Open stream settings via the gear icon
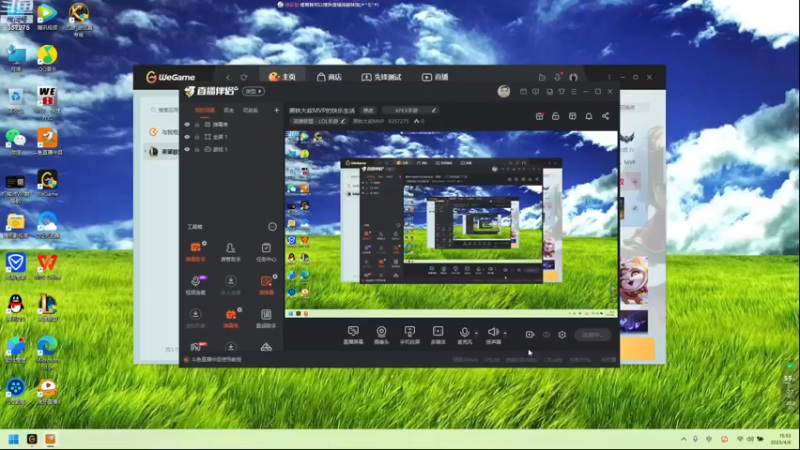This screenshot has width=800, height=450. click(x=562, y=335)
